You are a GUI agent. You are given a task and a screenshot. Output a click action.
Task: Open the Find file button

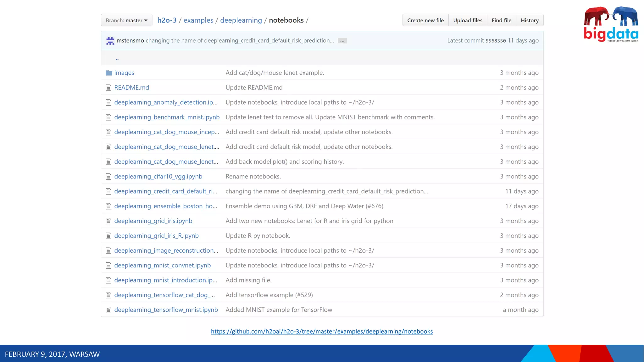[x=501, y=20]
